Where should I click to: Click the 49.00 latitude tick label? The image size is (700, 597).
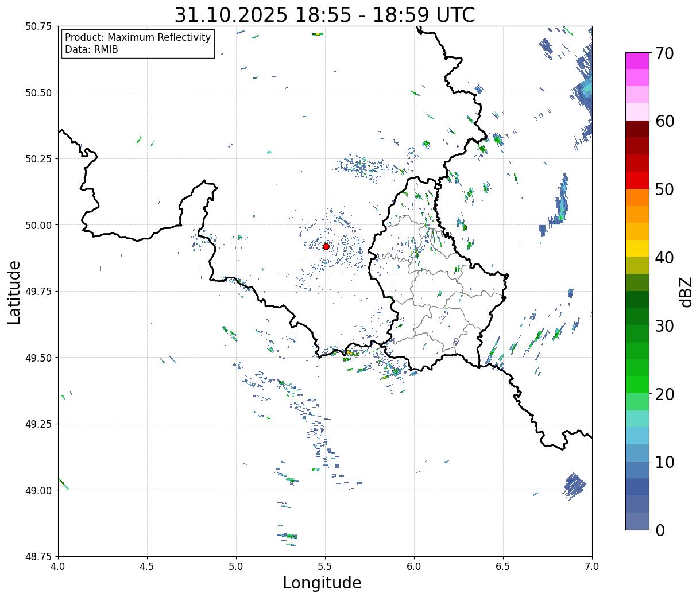point(38,490)
